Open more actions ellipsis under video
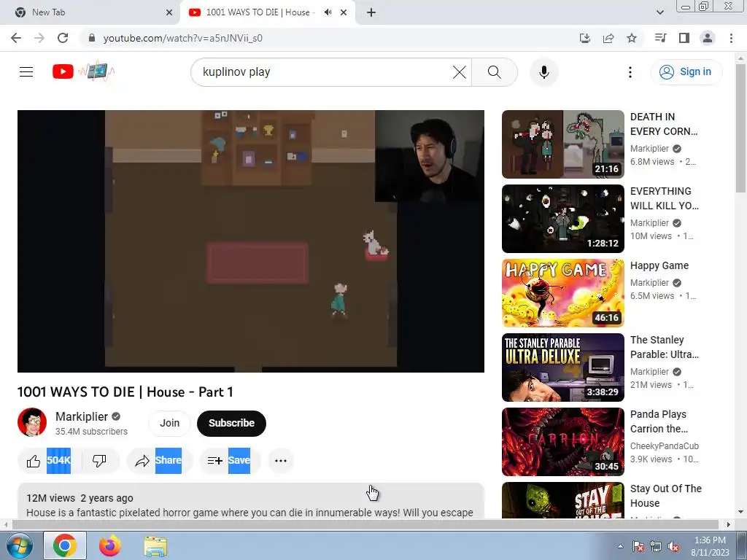This screenshot has width=747, height=560. pos(281,461)
